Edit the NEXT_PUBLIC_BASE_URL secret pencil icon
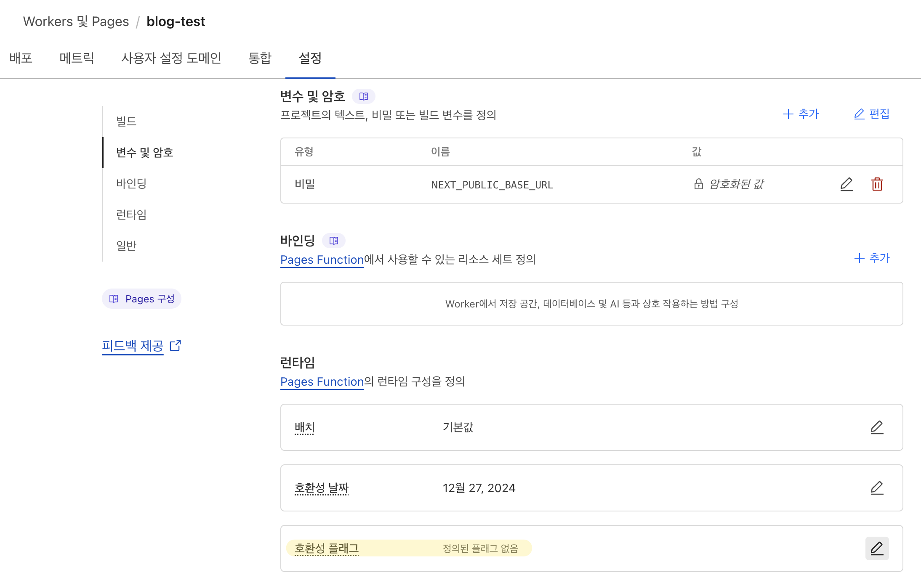 tap(846, 184)
